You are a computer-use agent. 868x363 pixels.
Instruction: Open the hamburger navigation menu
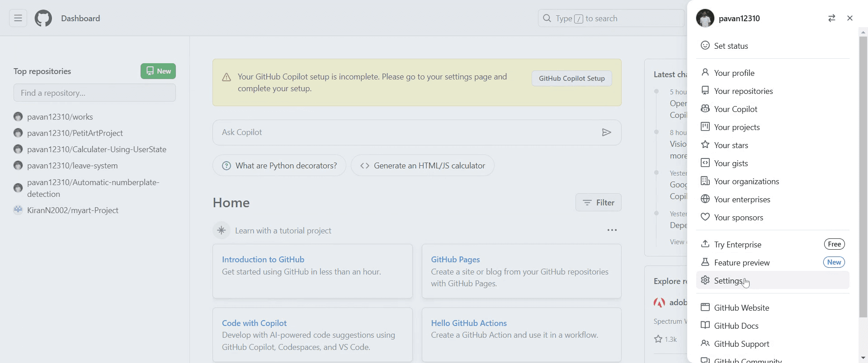pos(18,19)
